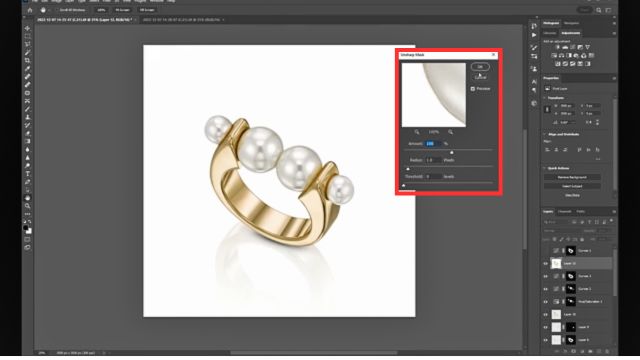Click the Fit Screen button

(x=122, y=10)
